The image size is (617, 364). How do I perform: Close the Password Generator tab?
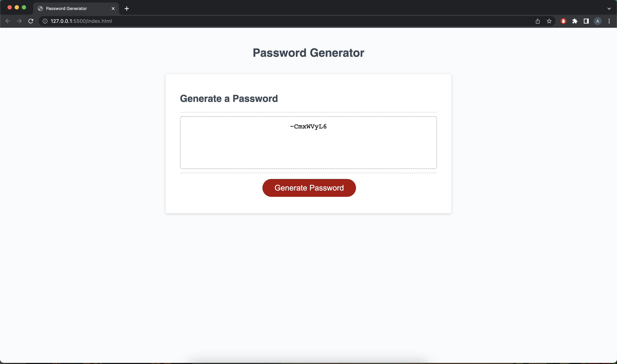click(x=113, y=8)
